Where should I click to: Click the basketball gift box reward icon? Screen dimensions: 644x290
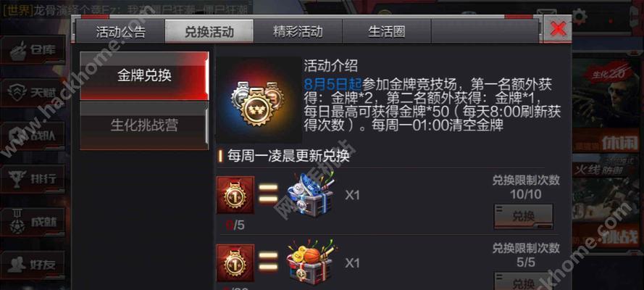(x=311, y=261)
